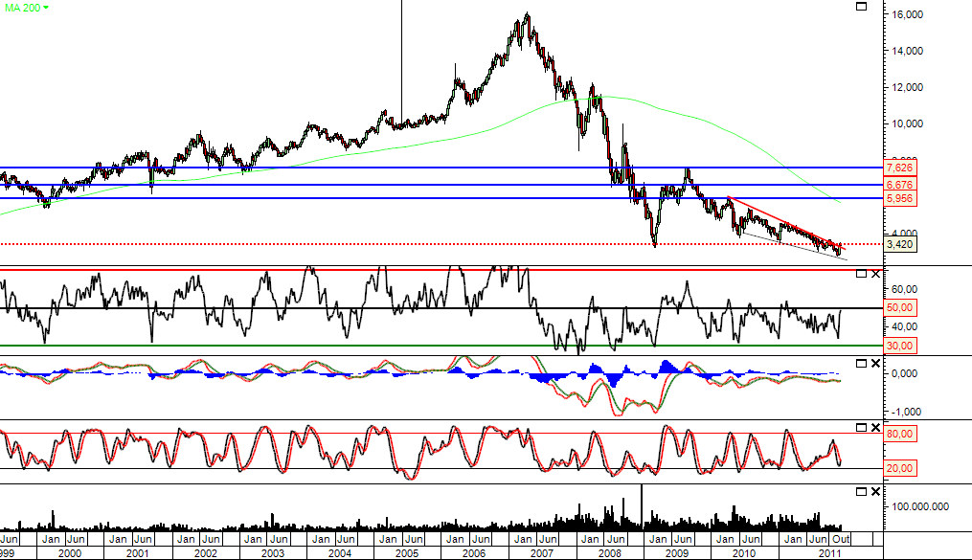Maximize the volume panel
This screenshot has width=972, height=560.
tap(861, 492)
